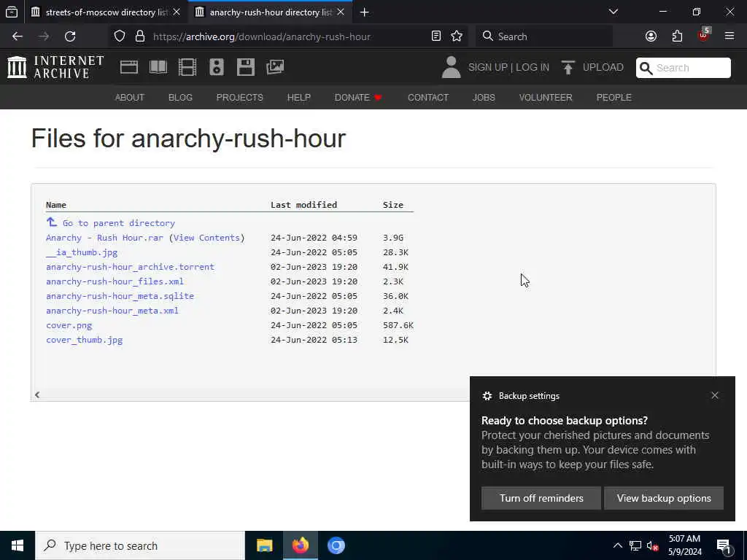Open __ia_thumb.jpg file link
The height and width of the screenshot is (560, 747).
pyautogui.click(x=82, y=252)
